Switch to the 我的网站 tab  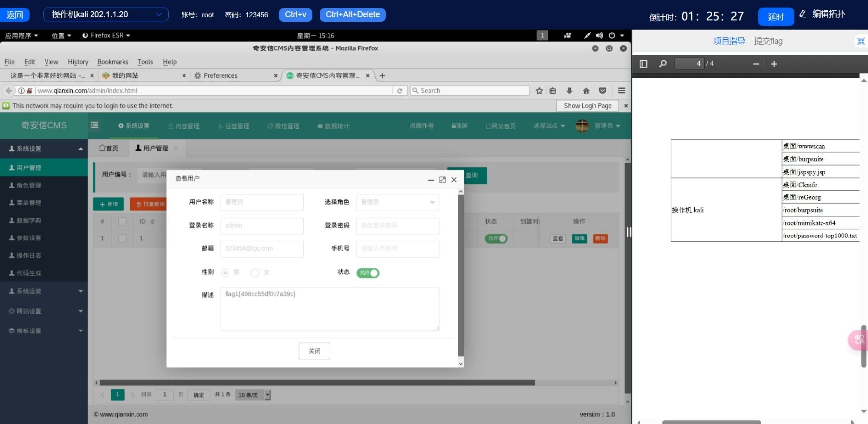143,76
